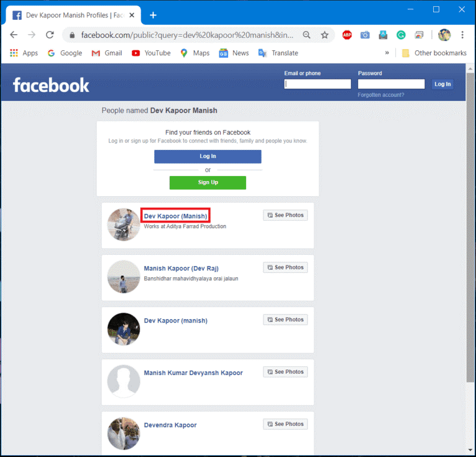Click the header Log In button

coord(443,84)
